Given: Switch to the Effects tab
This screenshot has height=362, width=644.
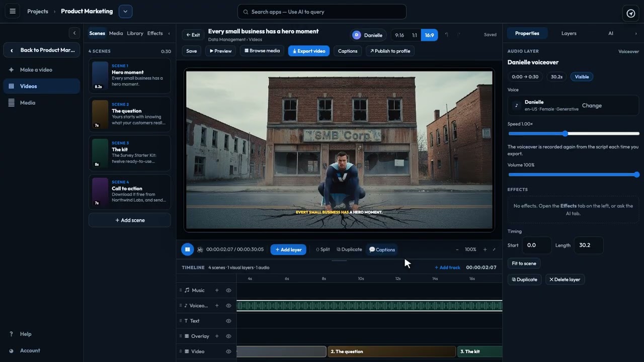Looking at the screenshot, I should (155, 33).
